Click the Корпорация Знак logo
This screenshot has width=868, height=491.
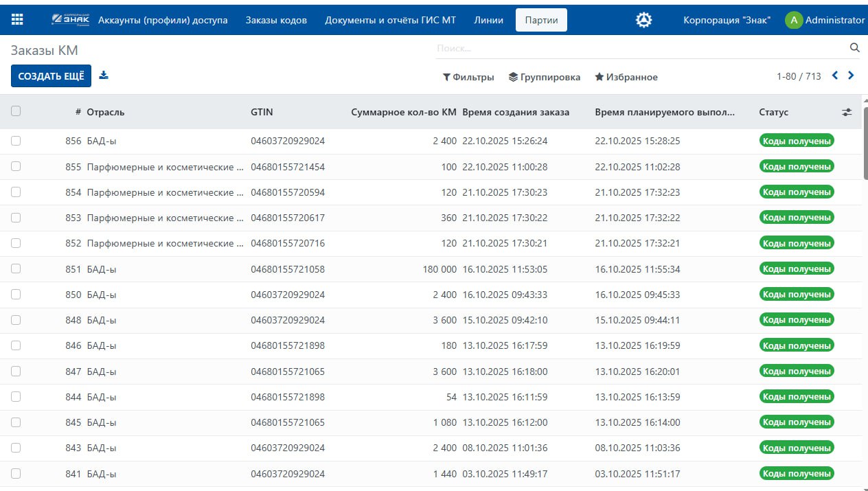(x=70, y=20)
